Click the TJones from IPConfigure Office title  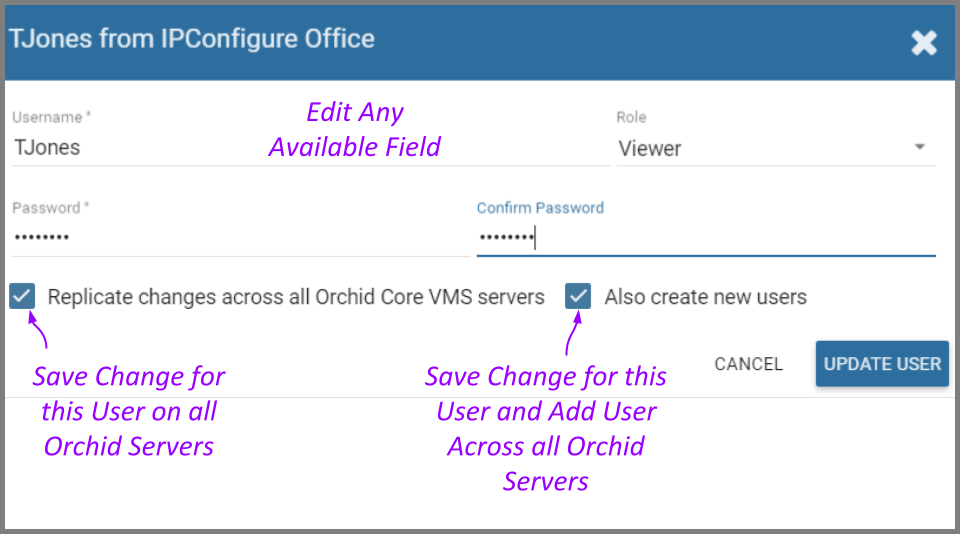click(x=192, y=39)
